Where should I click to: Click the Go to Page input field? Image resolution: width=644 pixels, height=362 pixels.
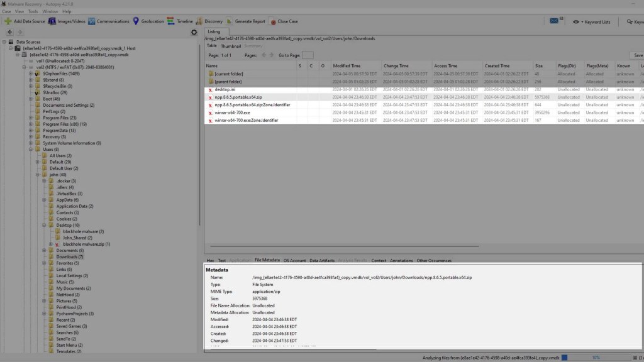pyautogui.click(x=308, y=55)
